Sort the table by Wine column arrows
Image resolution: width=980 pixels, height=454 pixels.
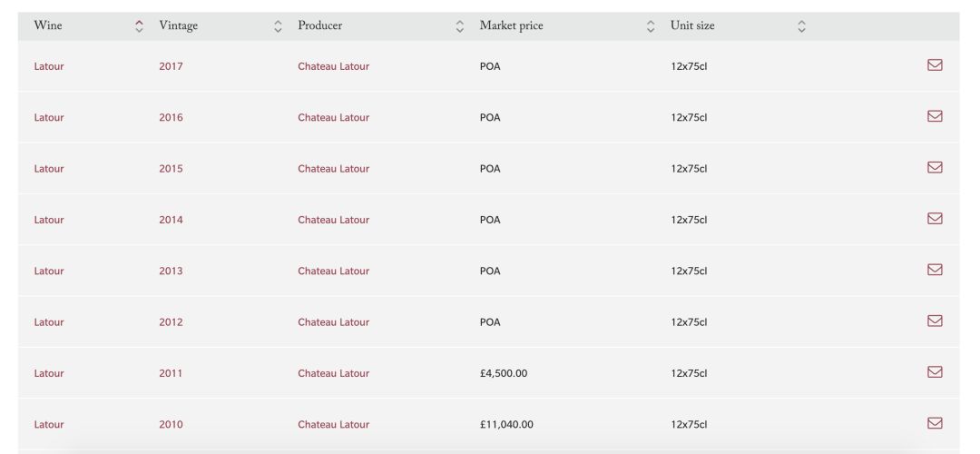pyautogui.click(x=139, y=26)
